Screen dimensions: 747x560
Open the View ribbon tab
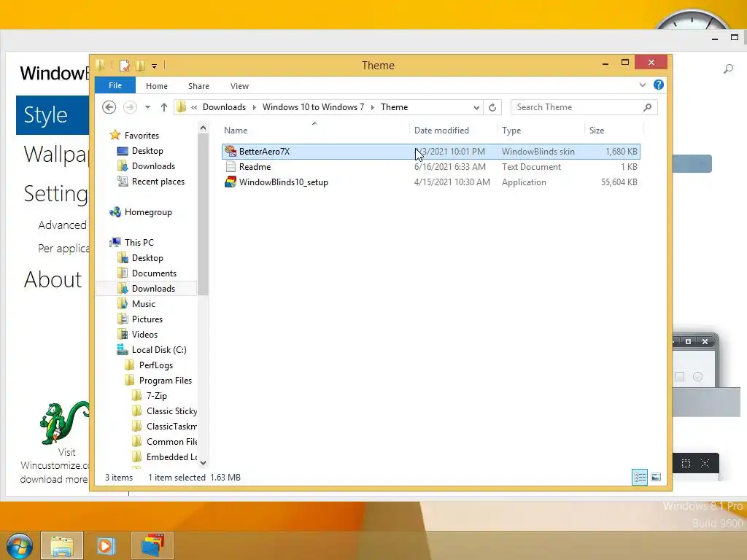pyautogui.click(x=239, y=86)
